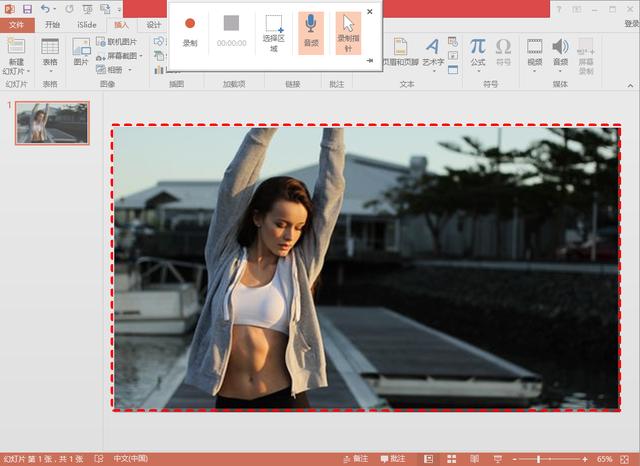Pin the recording toolbar with pushpin icon
This screenshot has width=640, height=466.
[370, 61]
